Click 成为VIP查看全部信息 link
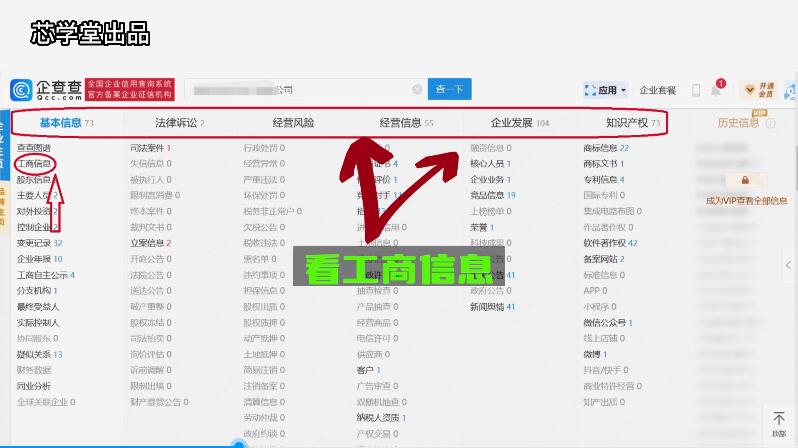This screenshot has width=798, height=448. coord(747,201)
